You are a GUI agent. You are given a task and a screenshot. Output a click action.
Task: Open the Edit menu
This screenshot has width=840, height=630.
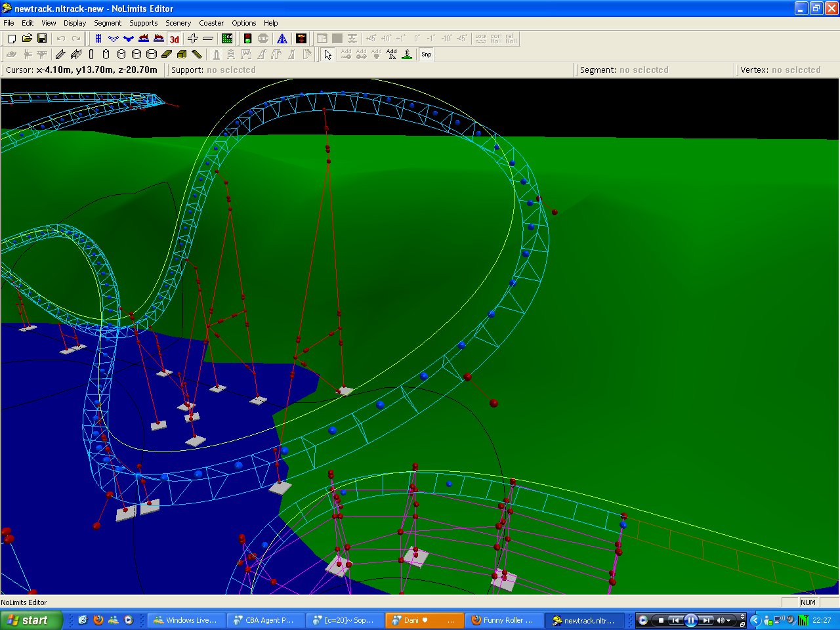[x=28, y=23]
